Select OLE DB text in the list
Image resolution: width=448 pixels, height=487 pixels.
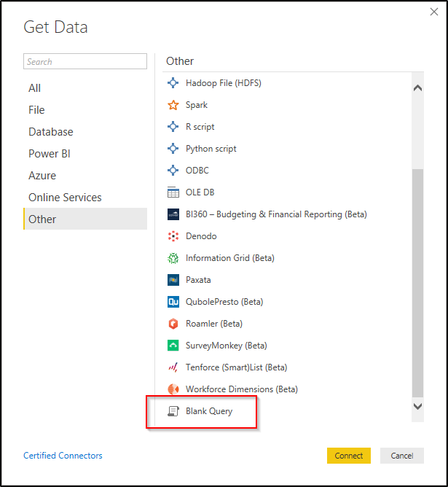[200, 192]
